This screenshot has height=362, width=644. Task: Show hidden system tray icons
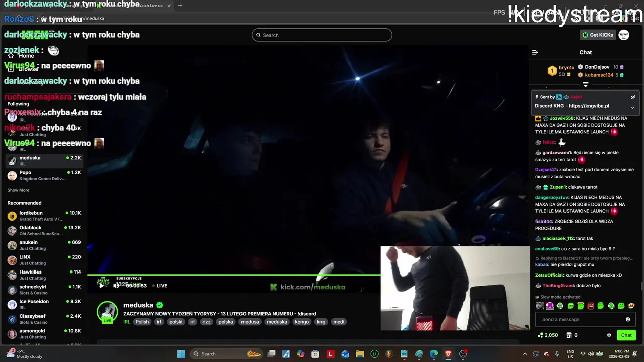tap(525, 354)
